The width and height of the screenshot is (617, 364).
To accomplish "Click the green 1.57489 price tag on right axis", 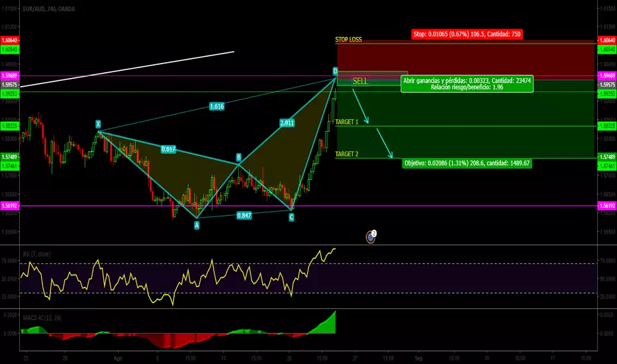I will (607, 157).
